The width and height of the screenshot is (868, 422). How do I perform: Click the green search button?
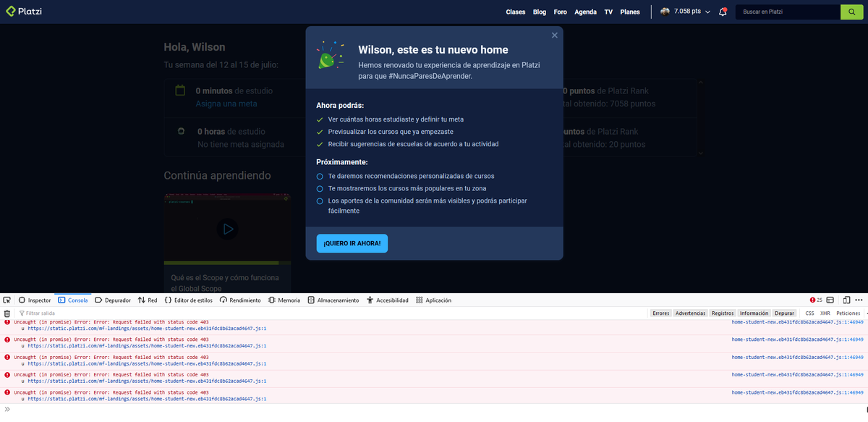[x=851, y=12]
